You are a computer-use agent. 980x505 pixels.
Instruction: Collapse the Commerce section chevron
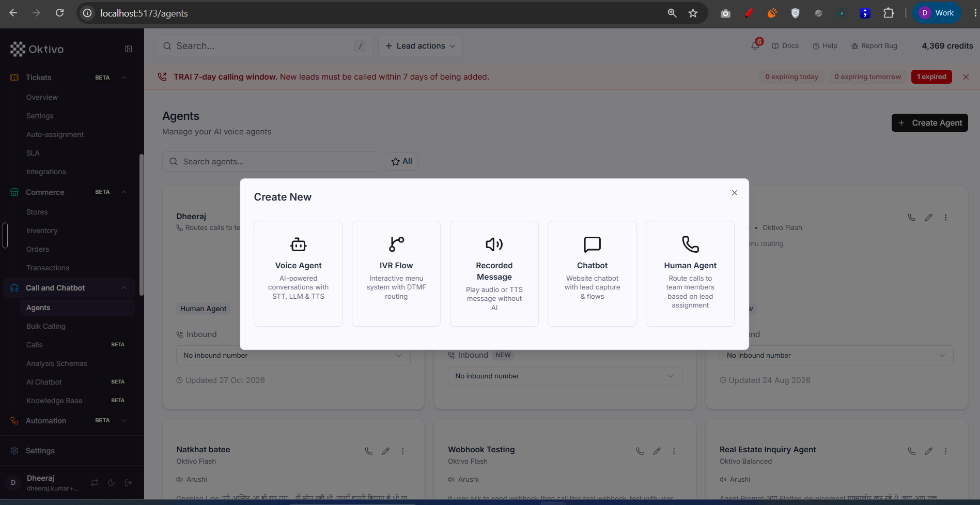tap(124, 192)
